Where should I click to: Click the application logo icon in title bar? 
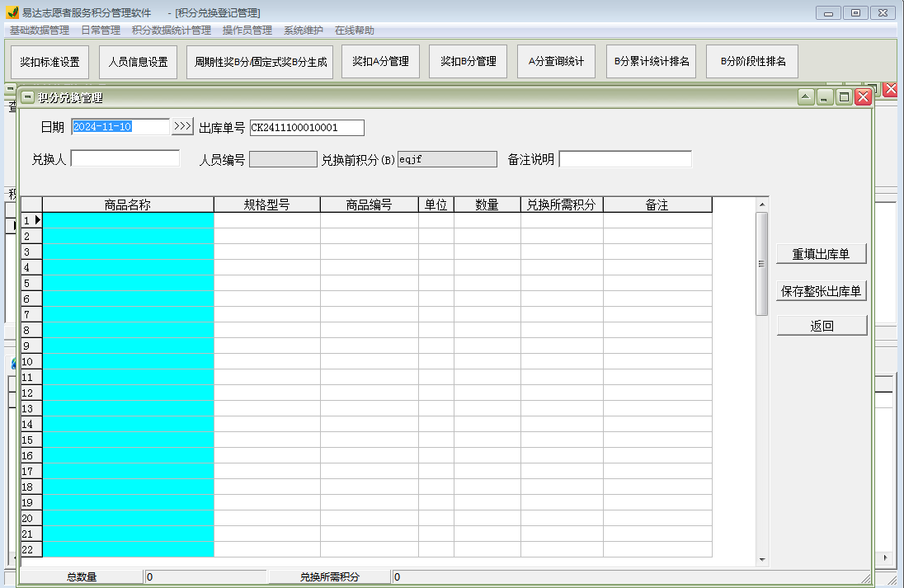[x=12, y=12]
